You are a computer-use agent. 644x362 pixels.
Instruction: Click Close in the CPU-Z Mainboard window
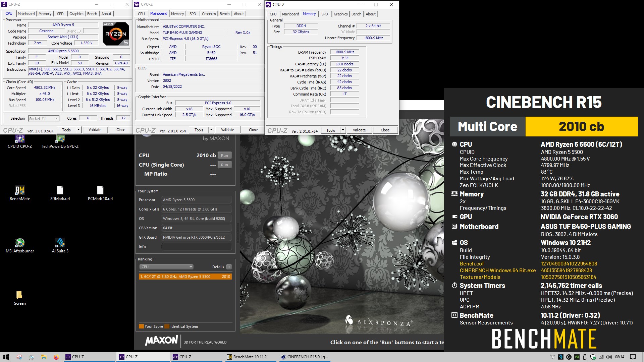coord(253,130)
